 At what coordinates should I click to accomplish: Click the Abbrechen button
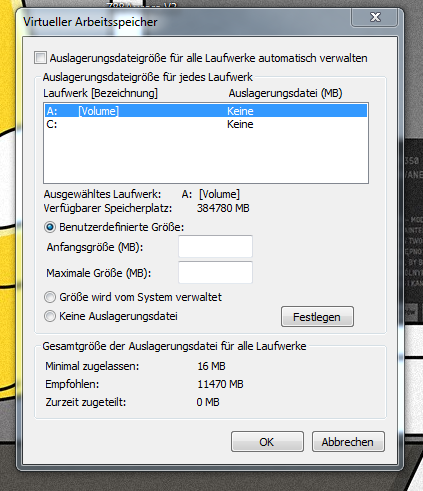tap(348, 442)
